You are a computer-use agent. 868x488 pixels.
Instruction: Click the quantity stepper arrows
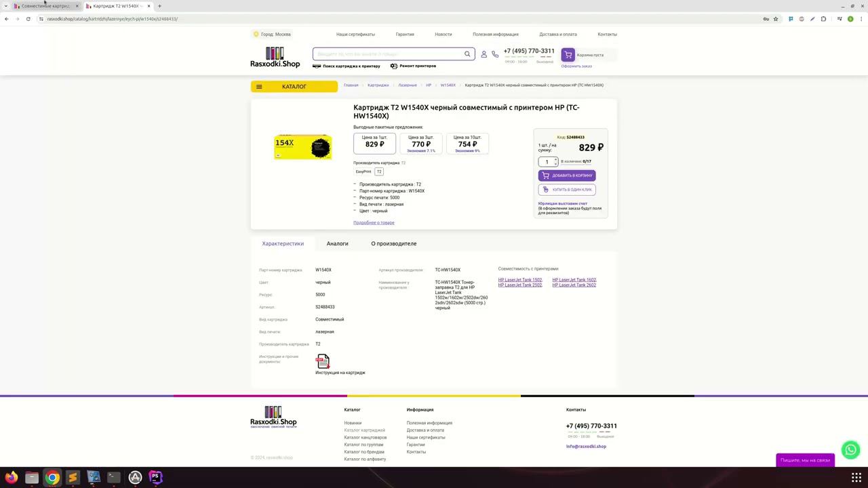(555, 161)
